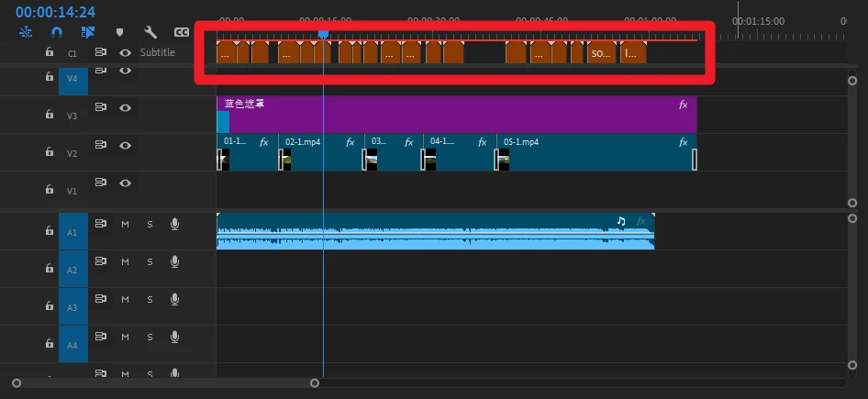Toggle V4 track eye visibility

(x=125, y=71)
